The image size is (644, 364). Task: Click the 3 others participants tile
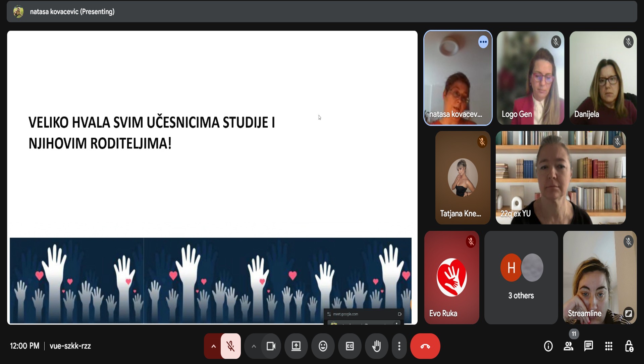point(521,277)
